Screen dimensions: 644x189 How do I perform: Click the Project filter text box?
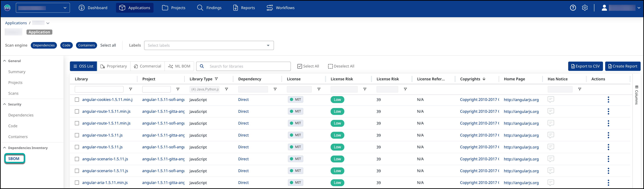tap(156, 89)
